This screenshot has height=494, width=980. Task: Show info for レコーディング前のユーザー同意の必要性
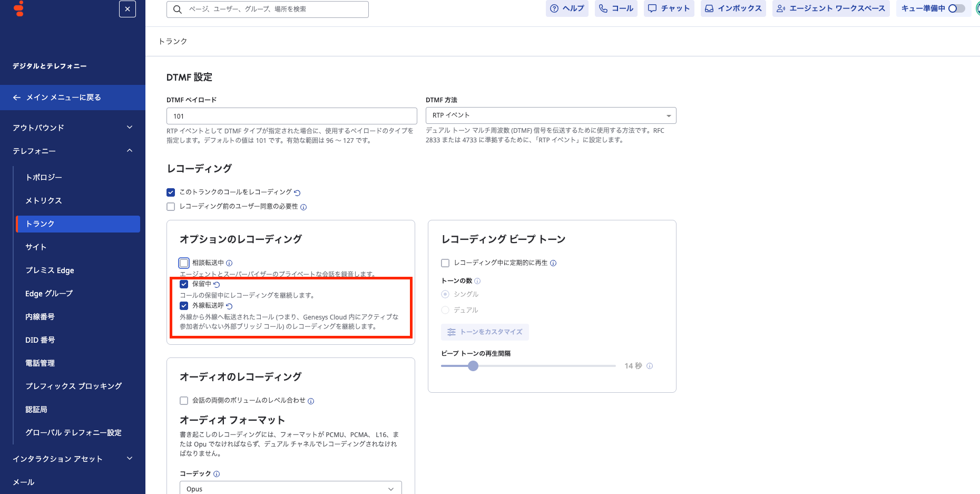pyautogui.click(x=303, y=207)
